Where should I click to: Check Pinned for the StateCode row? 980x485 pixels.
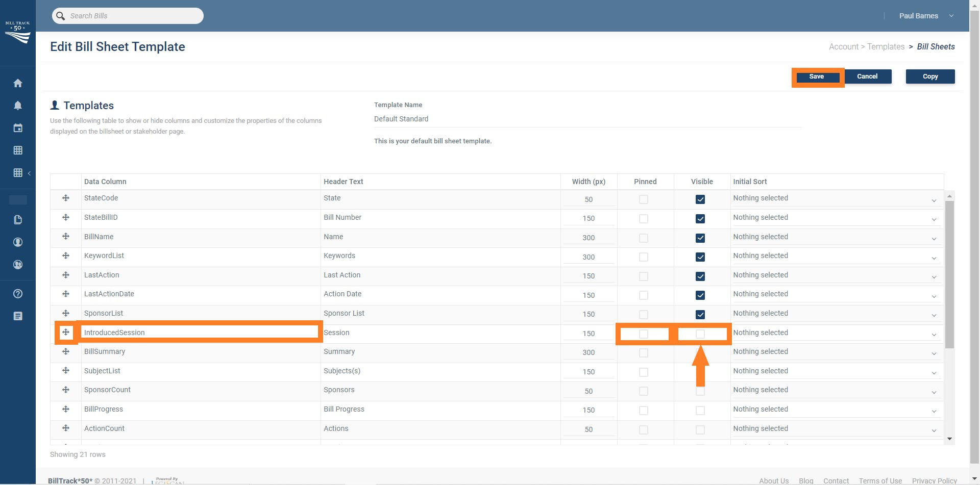click(x=644, y=199)
